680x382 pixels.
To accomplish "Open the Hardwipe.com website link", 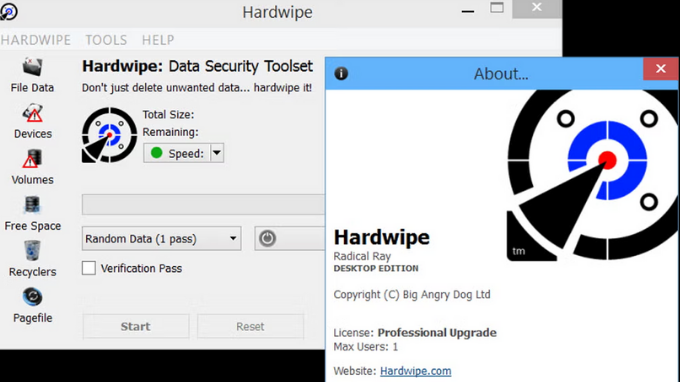I will point(415,371).
